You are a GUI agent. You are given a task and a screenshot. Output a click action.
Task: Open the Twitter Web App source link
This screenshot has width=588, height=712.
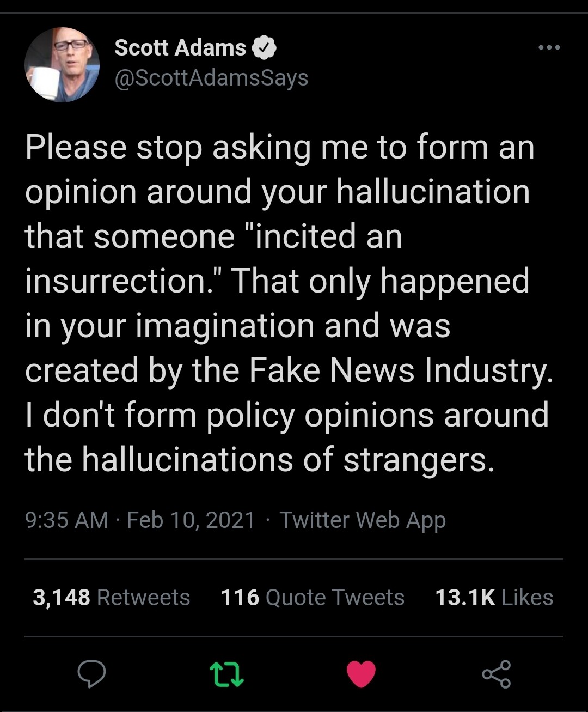(x=363, y=520)
